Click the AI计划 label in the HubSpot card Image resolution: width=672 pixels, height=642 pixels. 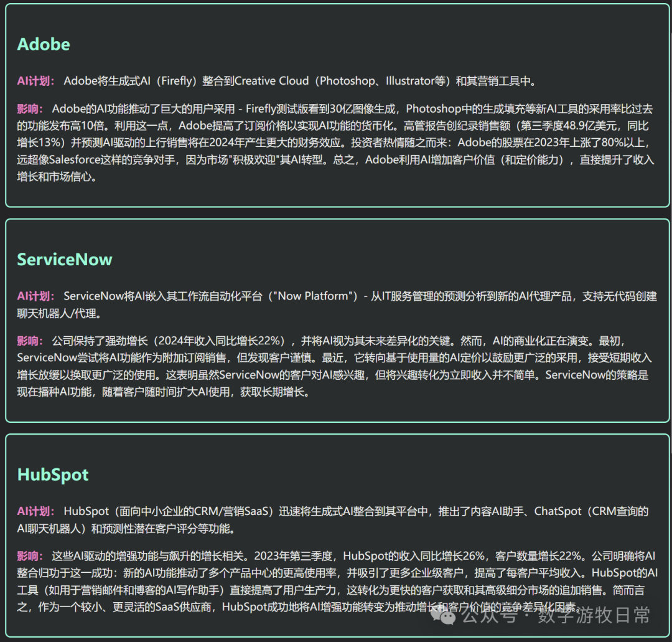click(x=35, y=512)
